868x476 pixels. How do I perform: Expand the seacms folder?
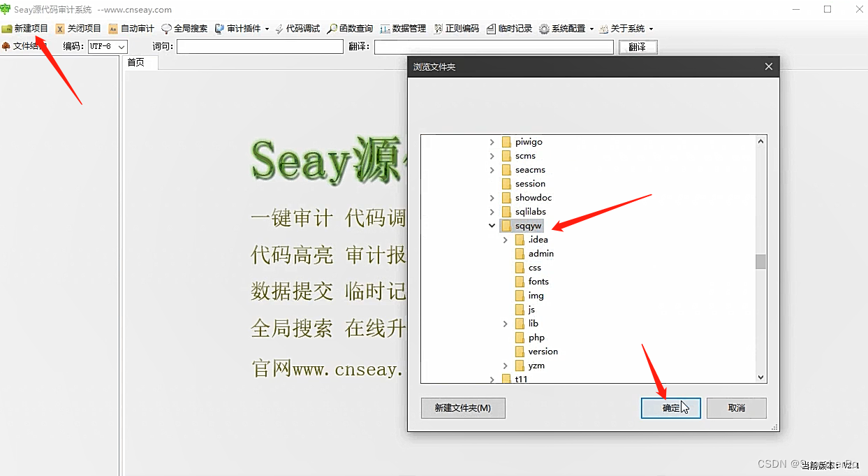[492, 170]
